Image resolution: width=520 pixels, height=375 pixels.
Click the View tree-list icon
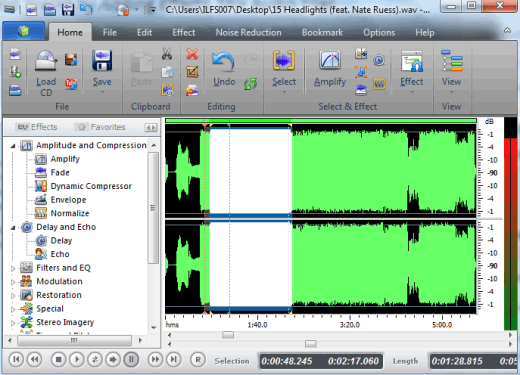pos(452,61)
